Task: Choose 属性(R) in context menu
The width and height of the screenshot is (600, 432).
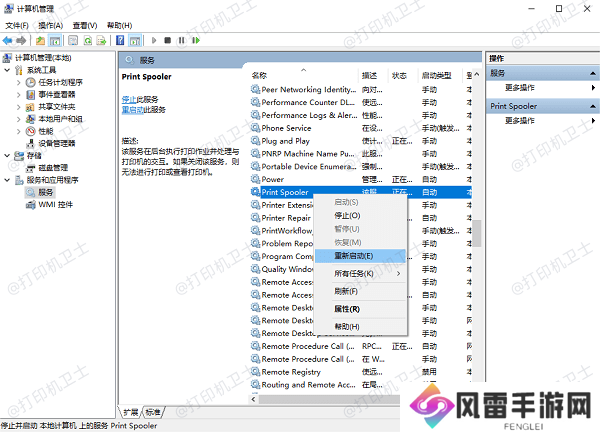Action: click(347, 309)
